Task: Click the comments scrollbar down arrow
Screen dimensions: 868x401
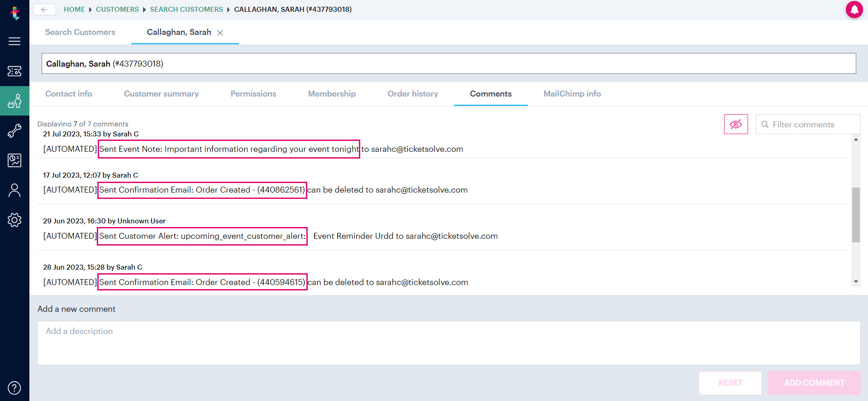Action: click(x=856, y=282)
